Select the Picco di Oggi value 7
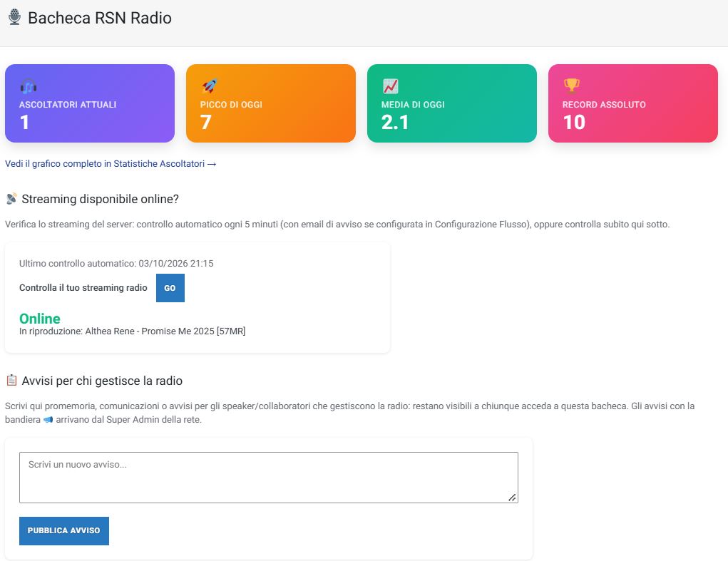728x561 pixels. (x=205, y=123)
